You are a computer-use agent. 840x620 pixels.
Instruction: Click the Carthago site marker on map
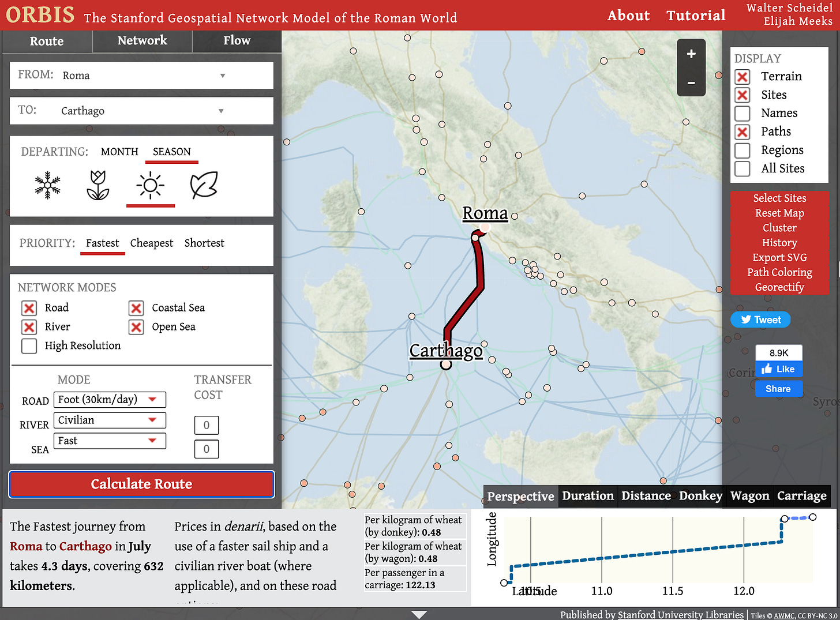click(446, 365)
